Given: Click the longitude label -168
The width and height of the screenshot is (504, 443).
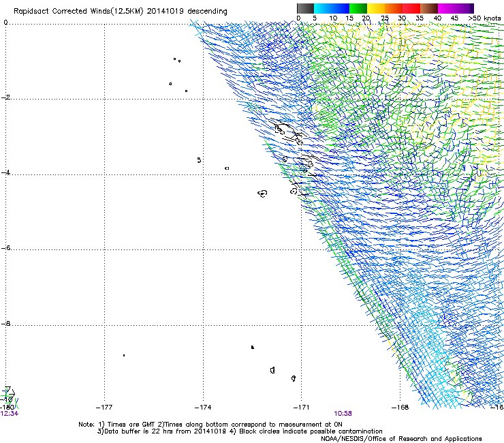Looking at the screenshot, I should click(x=400, y=408).
